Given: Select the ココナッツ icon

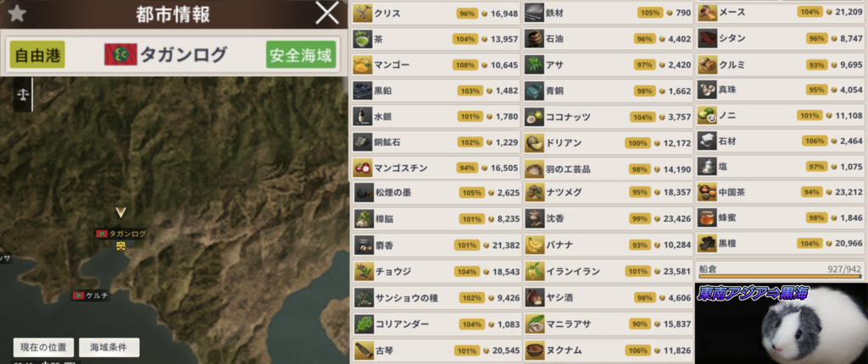Looking at the screenshot, I should pyautogui.click(x=534, y=117).
